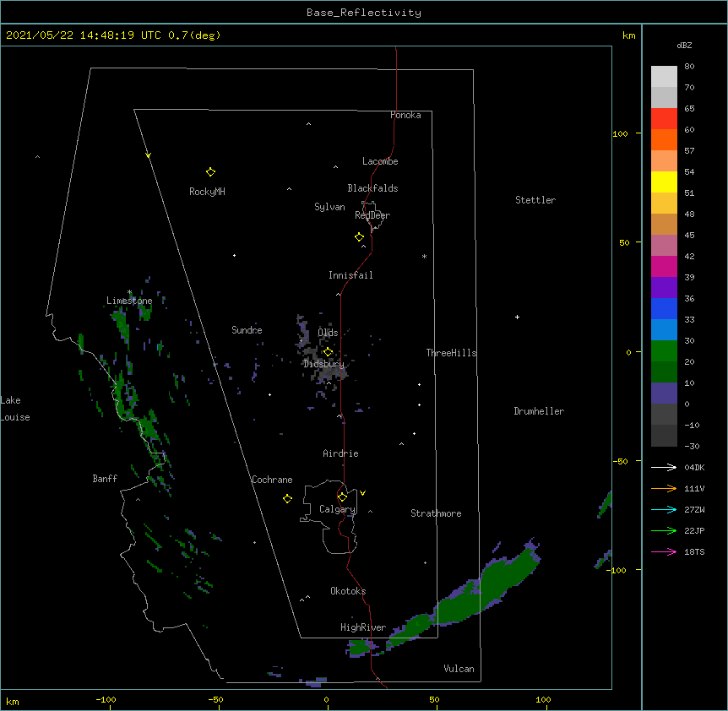This screenshot has height=711, width=728.
Task: Click the 04DK legend label
Action: coord(694,467)
